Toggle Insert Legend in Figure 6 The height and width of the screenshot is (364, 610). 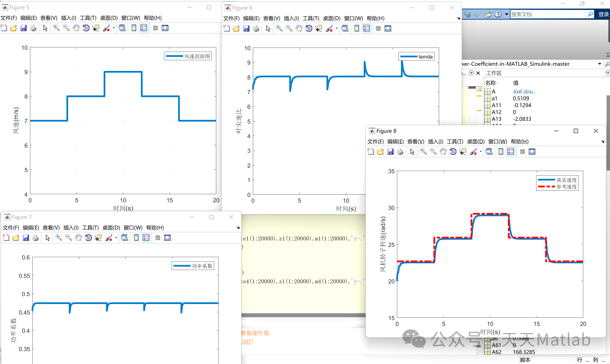click(x=366, y=28)
